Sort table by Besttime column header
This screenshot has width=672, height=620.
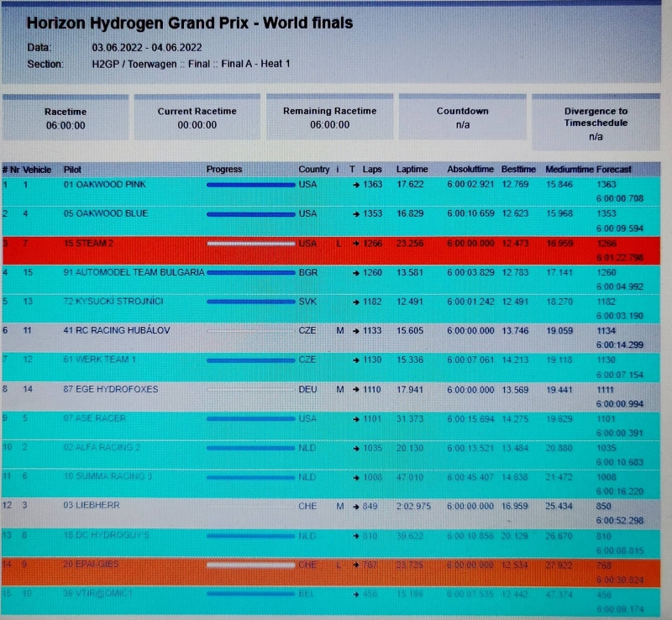coord(518,170)
